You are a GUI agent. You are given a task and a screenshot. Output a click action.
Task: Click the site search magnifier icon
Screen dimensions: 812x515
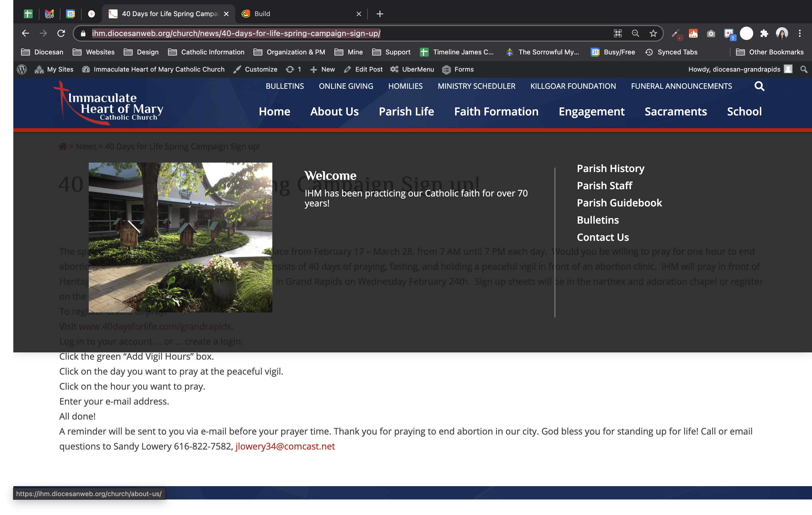(x=759, y=86)
